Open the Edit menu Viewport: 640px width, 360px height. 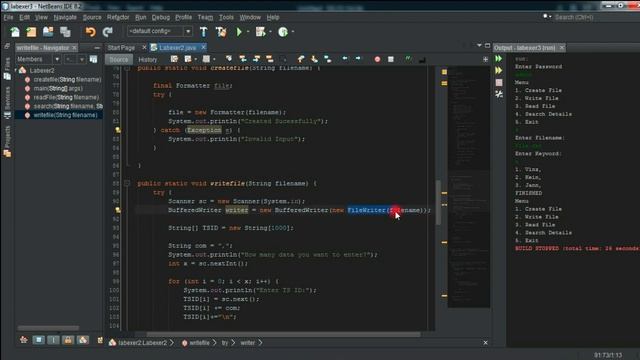24,17
